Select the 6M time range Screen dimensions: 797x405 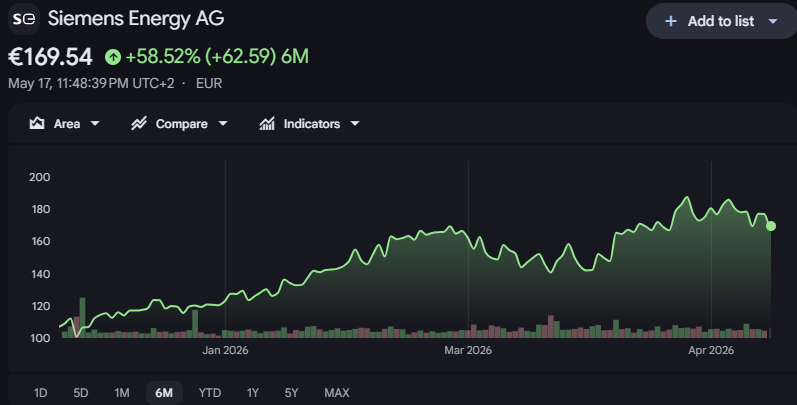pos(164,393)
